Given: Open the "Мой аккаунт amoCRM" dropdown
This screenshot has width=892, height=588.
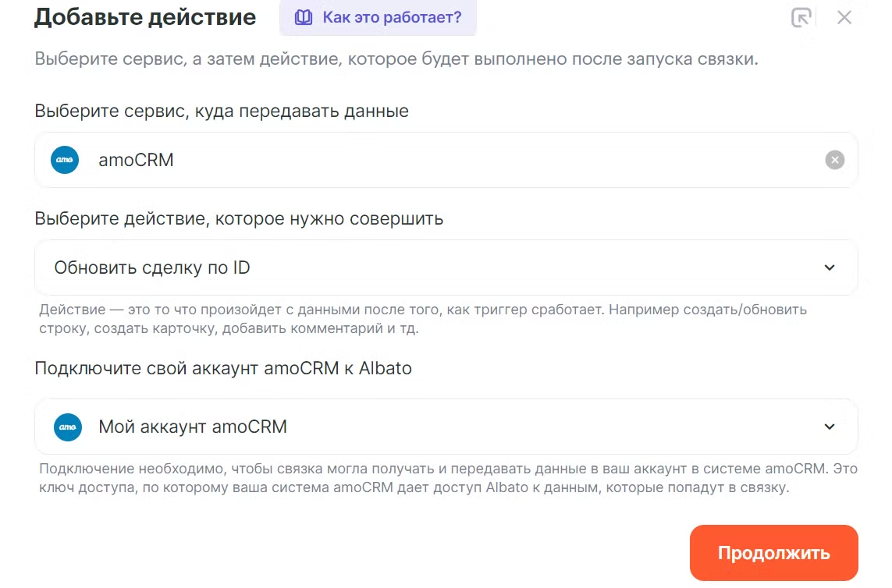Looking at the screenshot, I should click(437, 427).
